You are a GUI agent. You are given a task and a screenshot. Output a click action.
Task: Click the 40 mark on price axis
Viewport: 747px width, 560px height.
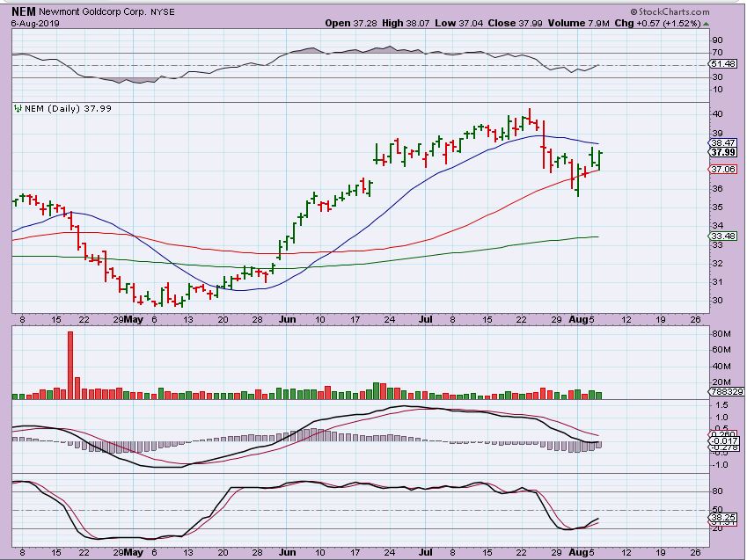[717, 113]
